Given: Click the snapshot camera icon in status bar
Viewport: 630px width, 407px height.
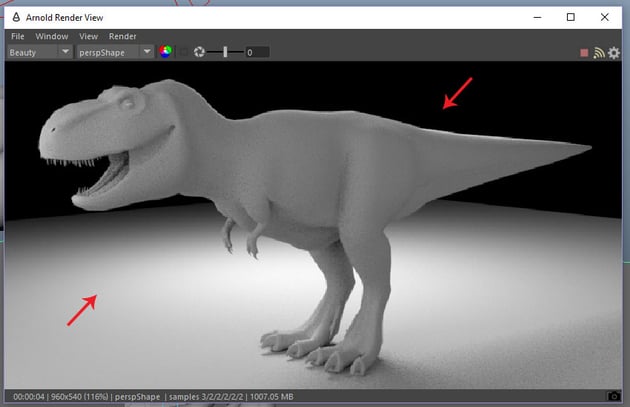Looking at the screenshot, I should click(x=613, y=396).
